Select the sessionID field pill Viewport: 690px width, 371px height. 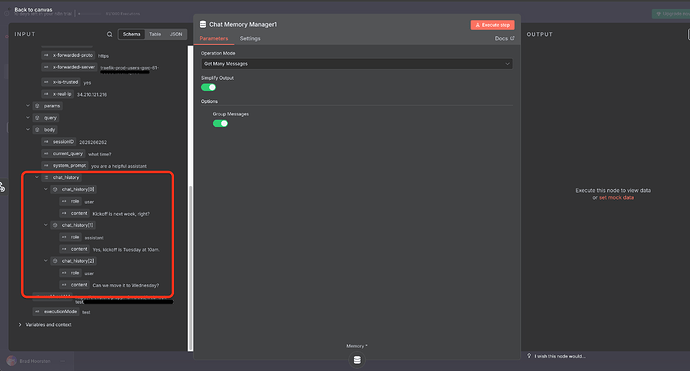pos(59,142)
